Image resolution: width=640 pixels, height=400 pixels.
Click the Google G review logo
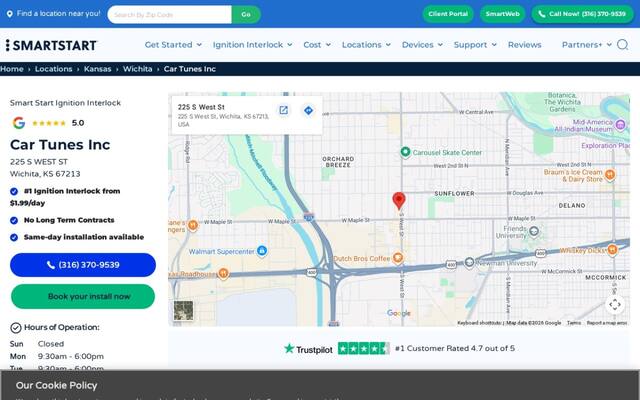tap(19, 123)
